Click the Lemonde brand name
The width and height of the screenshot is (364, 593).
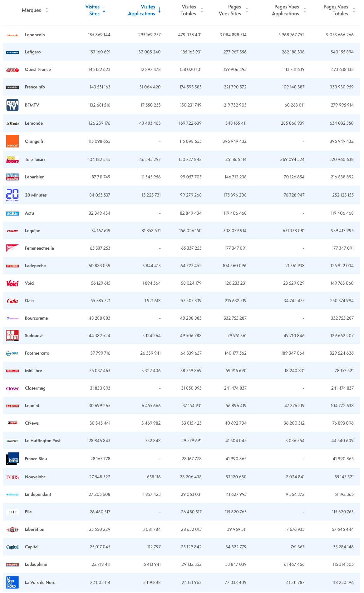(34, 123)
